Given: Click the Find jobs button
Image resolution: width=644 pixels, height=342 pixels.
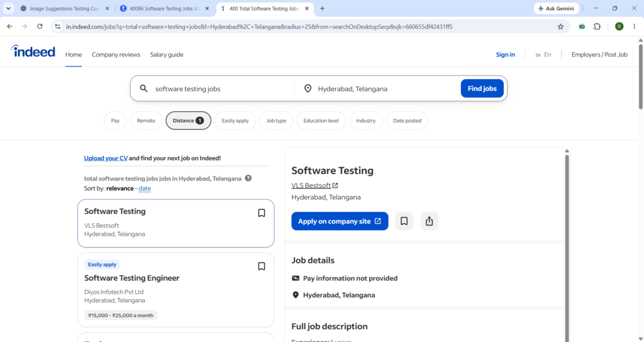Looking at the screenshot, I should point(482,88).
